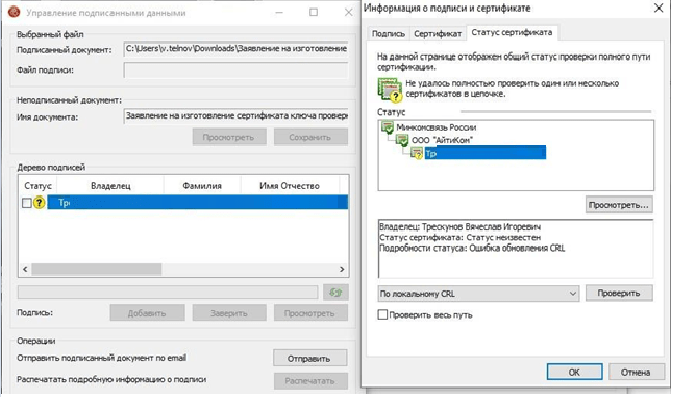Screen dimensions: 673x397
Task: Select the highlighted leaf certificate entry
Action: pos(485,152)
